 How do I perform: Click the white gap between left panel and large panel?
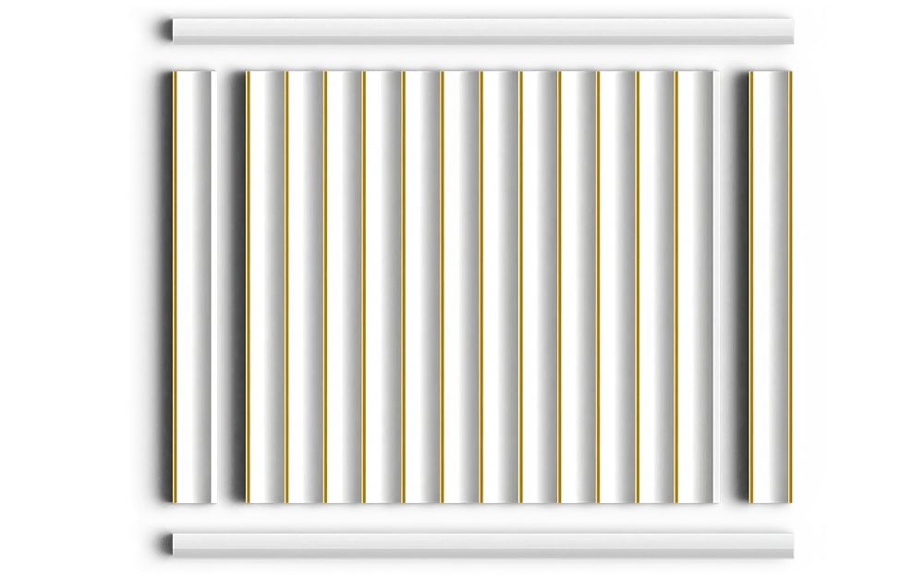pos(227,287)
